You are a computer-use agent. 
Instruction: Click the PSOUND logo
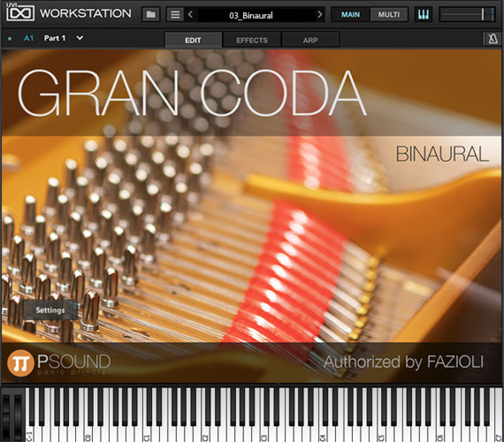pos(59,363)
